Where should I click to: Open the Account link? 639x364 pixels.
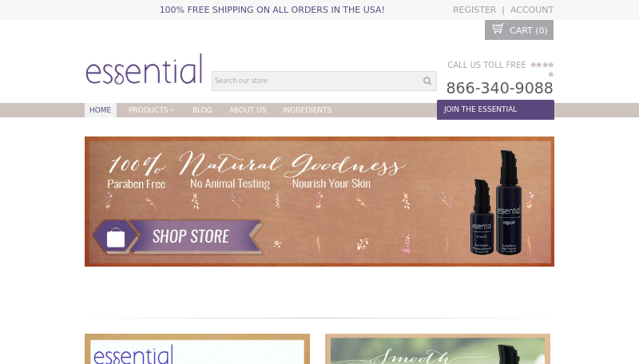tap(532, 10)
